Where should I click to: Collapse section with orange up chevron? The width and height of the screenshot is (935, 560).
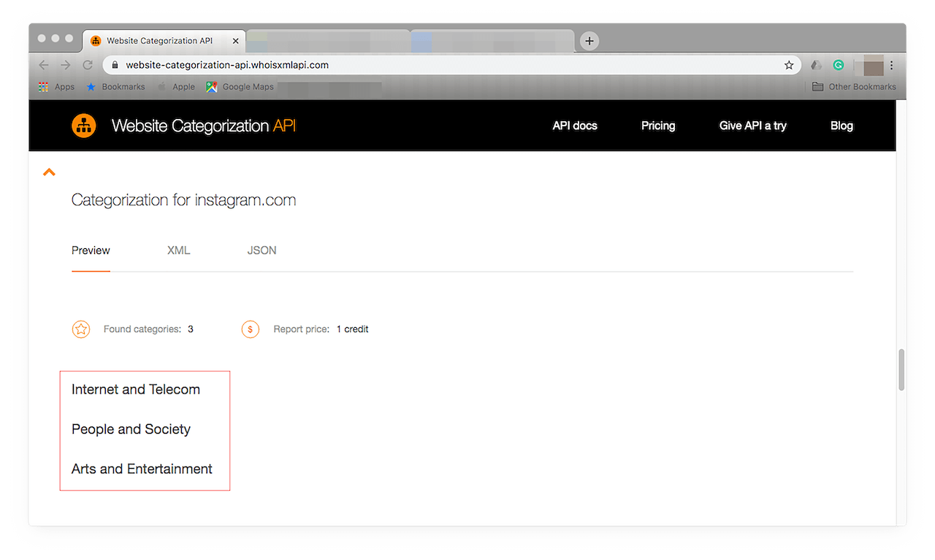click(49, 172)
